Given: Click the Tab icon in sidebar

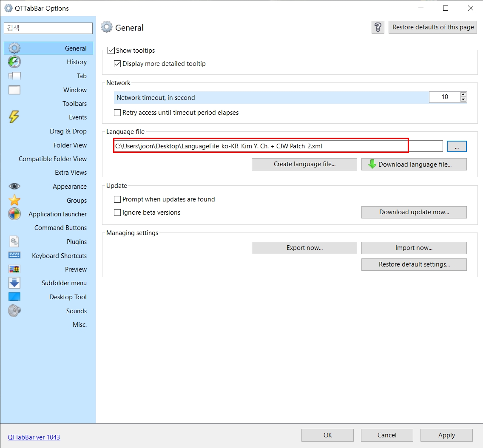Looking at the screenshot, I should click(14, 76).
